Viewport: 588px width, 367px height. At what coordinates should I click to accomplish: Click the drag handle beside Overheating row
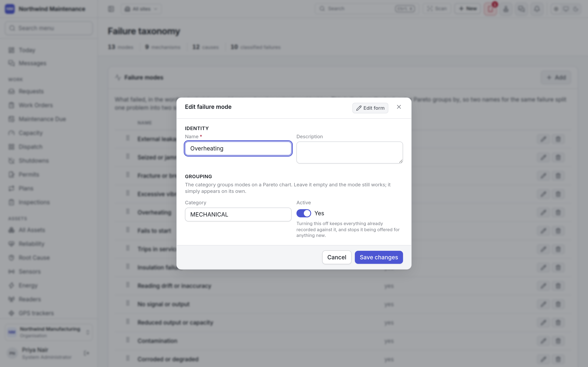pos(128,212)
